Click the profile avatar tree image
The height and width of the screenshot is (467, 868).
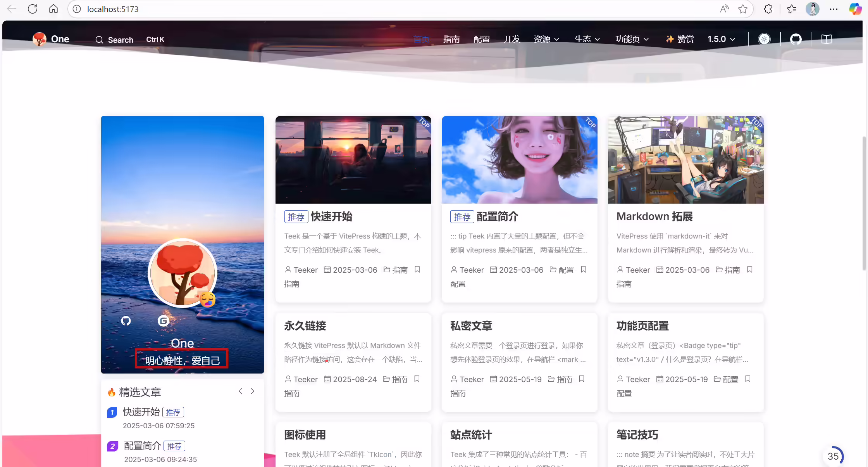pyautogui.click(x=183, y=273)
